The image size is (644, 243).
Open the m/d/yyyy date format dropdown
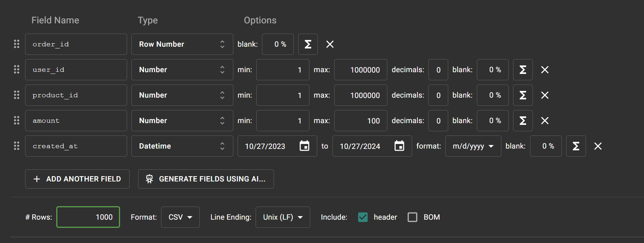473,146
